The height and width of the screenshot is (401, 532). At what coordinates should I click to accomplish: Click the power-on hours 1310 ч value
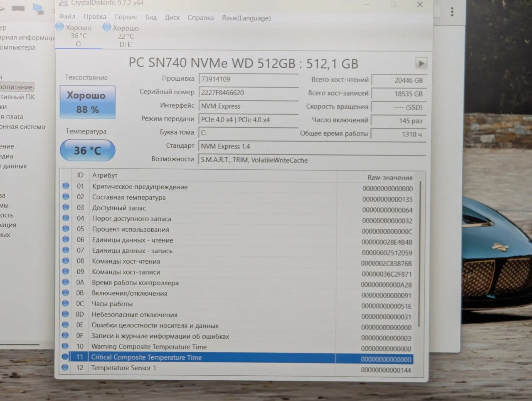[x=399, y=134]
